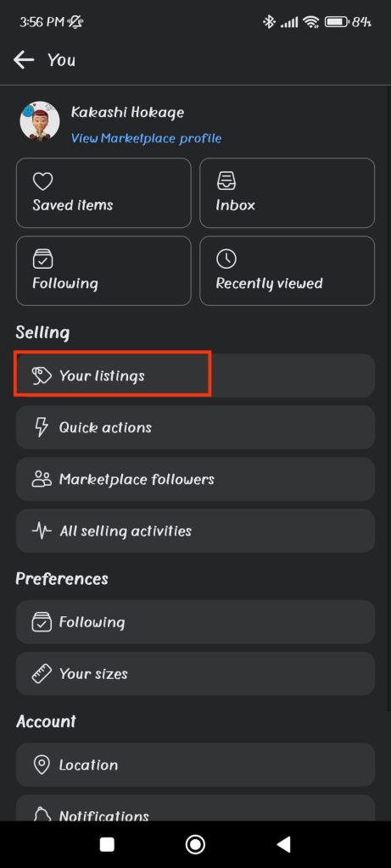Tap the Your sizes ruler icon
391x868 pixels.
(42, 674)
